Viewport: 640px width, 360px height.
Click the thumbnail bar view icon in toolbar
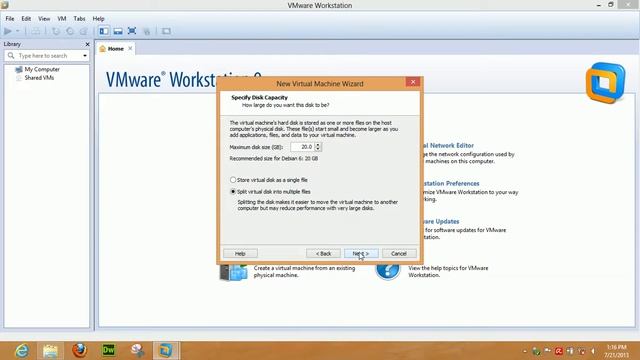coord(118,31)
